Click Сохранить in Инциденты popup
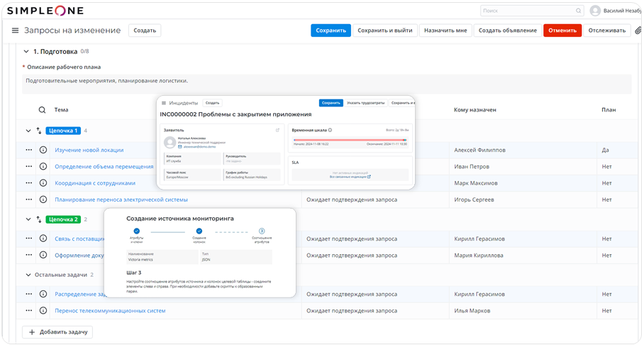Screen dimensions: 644x345 (x=331, y=103)
